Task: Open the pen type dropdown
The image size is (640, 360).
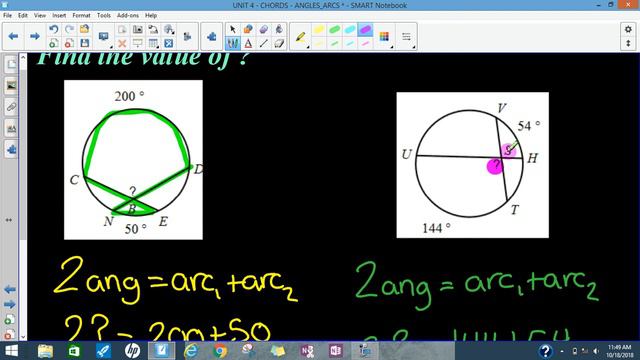Action: click(301, 37)
